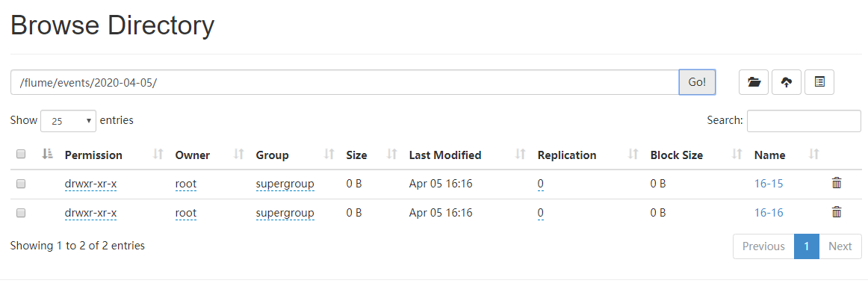
Task: Delete the 16-16 directory using trash icon
Action: point(837,212)
